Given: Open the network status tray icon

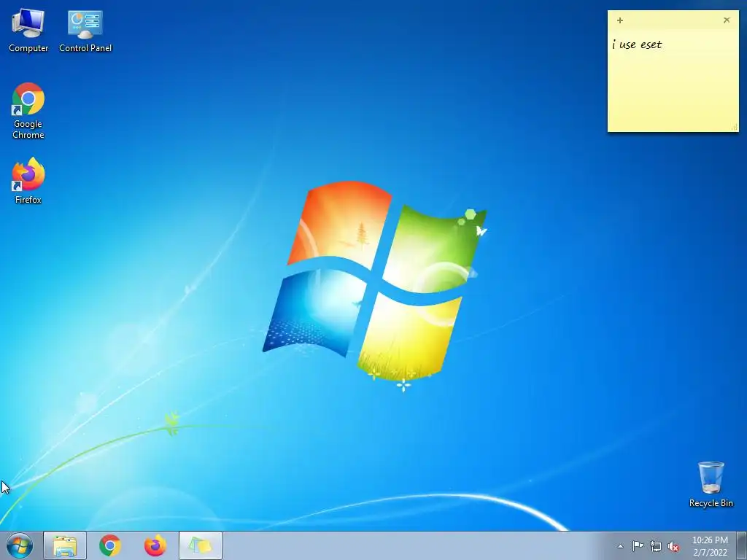Looking at the screenshot, I should click(656, 546).
